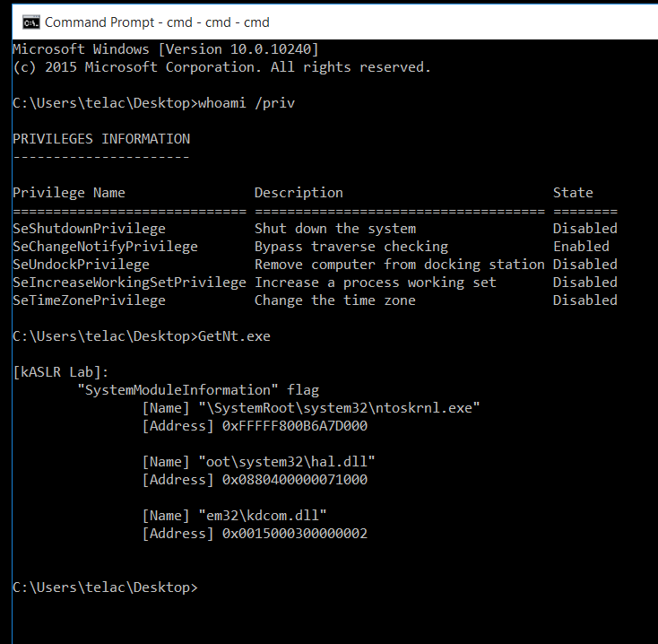Image resolution: width=658 pixels, height=644 pixels.
Task: Click SeChangeNotifyPrivilege privilege name
Action: (105, 247)
